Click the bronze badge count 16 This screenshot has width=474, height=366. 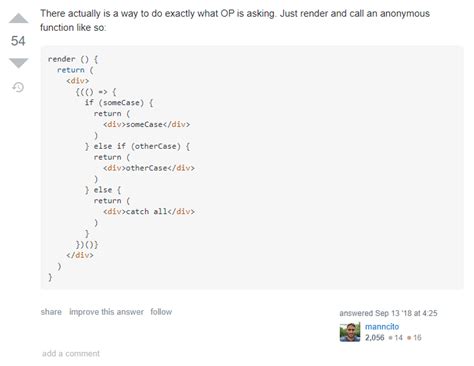point(415,338)
